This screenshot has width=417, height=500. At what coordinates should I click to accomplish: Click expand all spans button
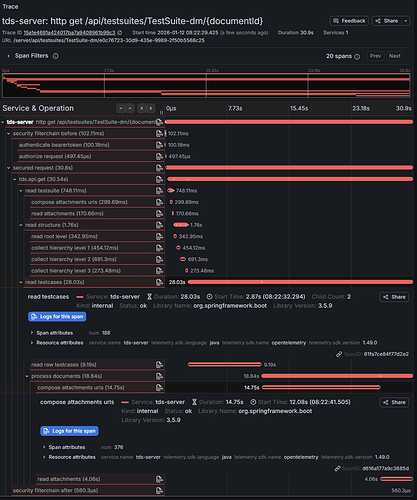pyautogui.click(x=141, y=108)
